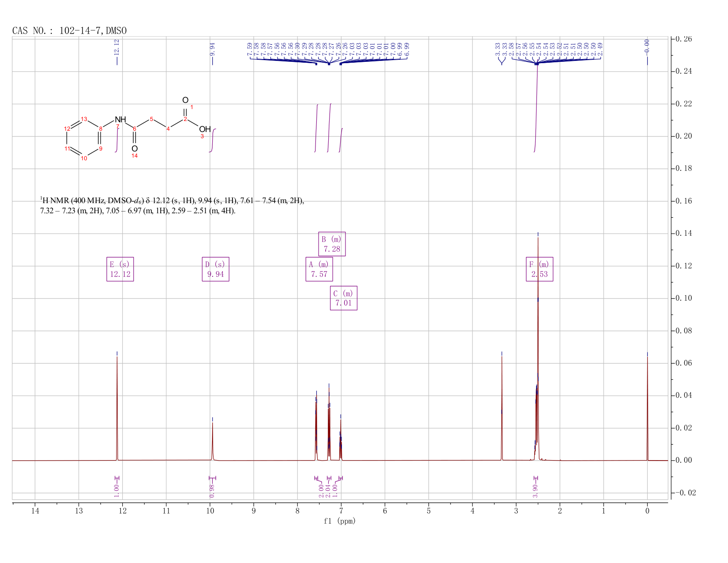
Task: Click atom number 13 on benzene ring
Action: pyautogui.click(x=84, y=119)
